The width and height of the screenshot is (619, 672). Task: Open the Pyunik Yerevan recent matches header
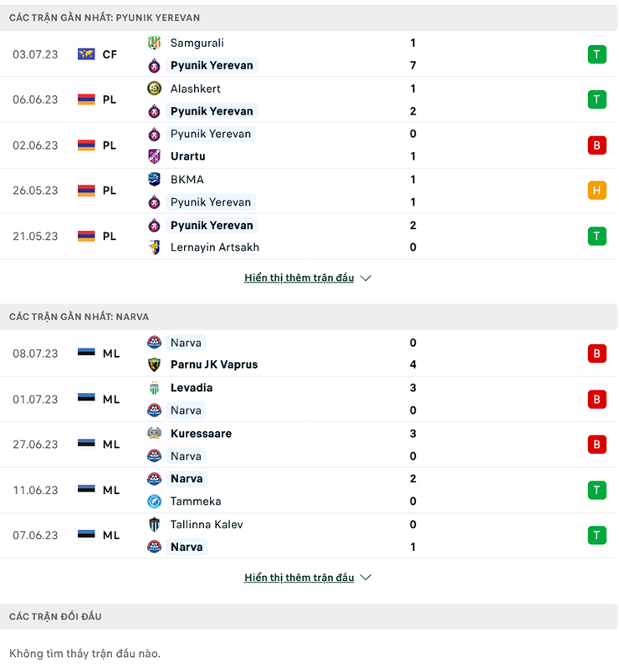tap(105, 18)
